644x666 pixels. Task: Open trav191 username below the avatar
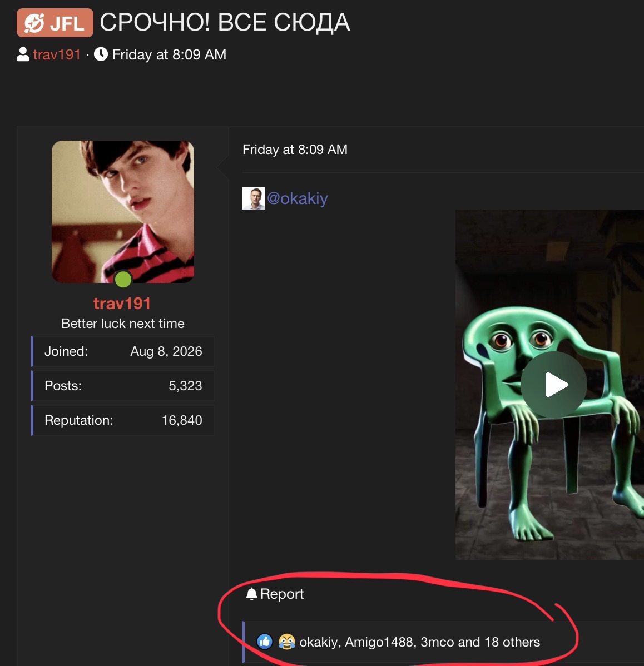click(x=122, y=304)
